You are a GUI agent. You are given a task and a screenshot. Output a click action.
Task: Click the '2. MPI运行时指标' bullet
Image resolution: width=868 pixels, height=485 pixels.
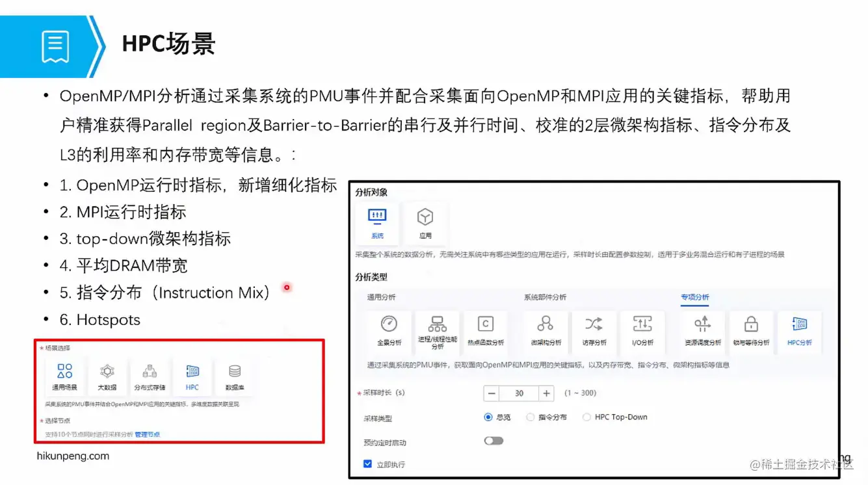pyautogui.click(x=123, y=212)
